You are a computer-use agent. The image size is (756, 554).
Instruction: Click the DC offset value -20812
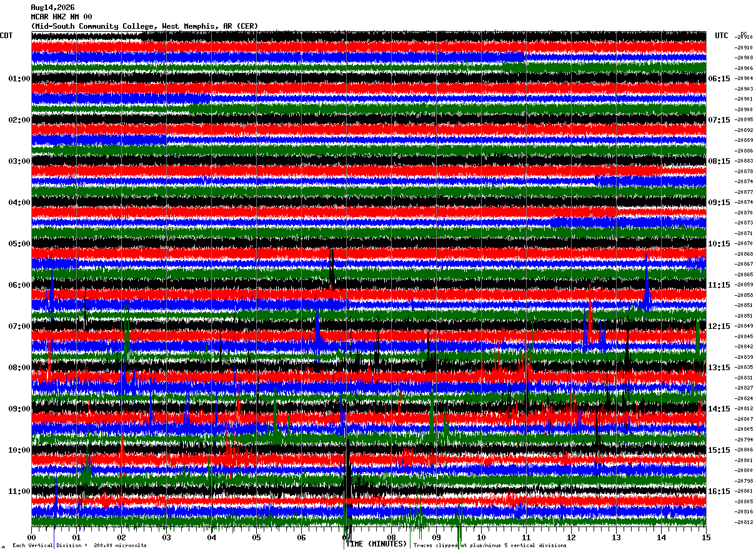pyautogui.click(x=744, y=522)
